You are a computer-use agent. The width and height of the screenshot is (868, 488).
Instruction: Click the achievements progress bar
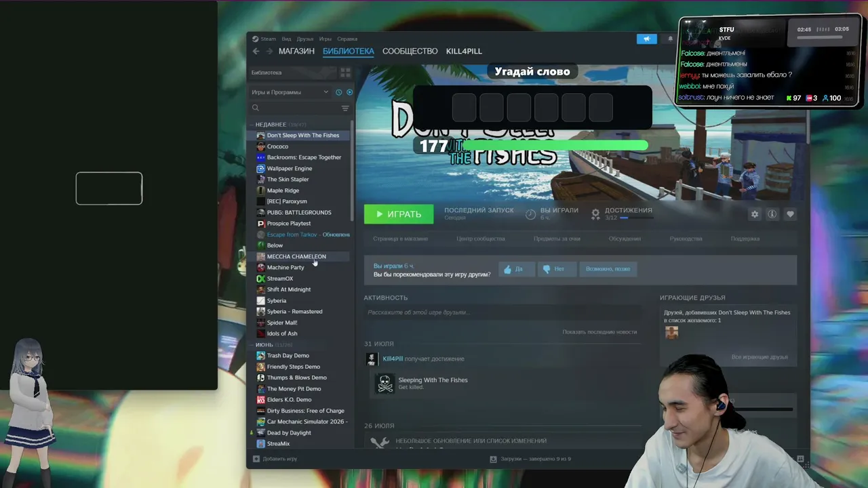(635, 218)
